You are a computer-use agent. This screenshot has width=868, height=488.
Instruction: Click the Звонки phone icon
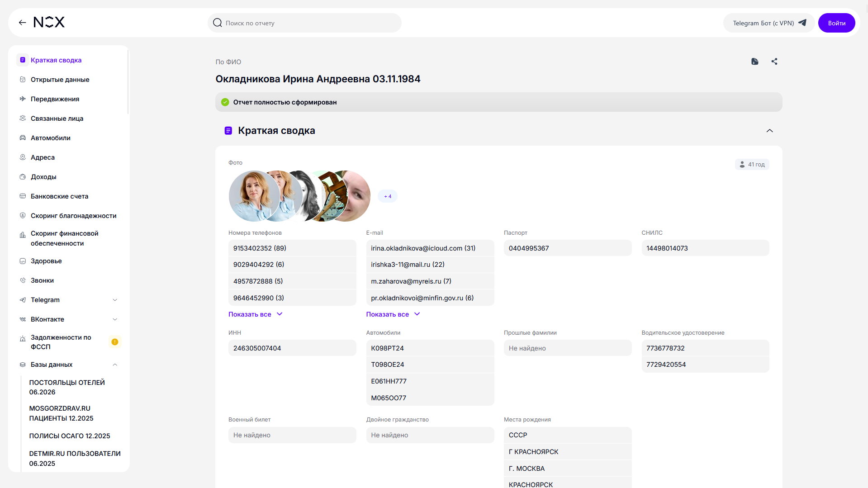(23, 280)
